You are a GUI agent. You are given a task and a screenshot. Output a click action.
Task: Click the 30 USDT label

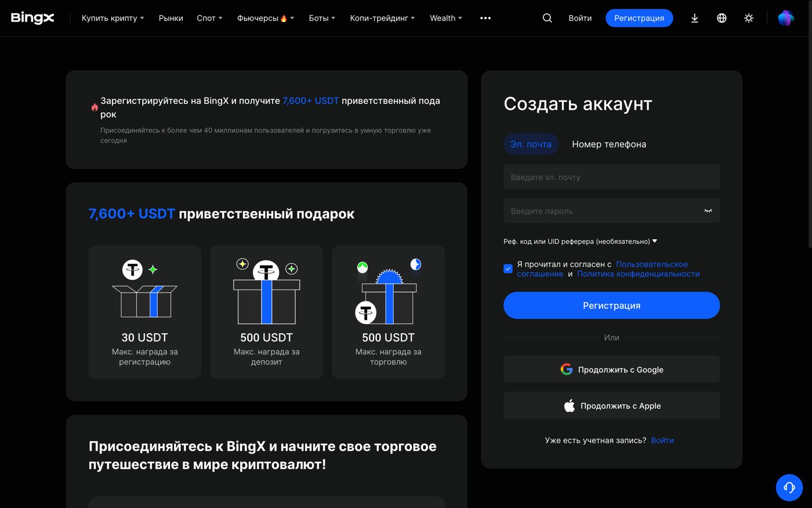[144, 337]
